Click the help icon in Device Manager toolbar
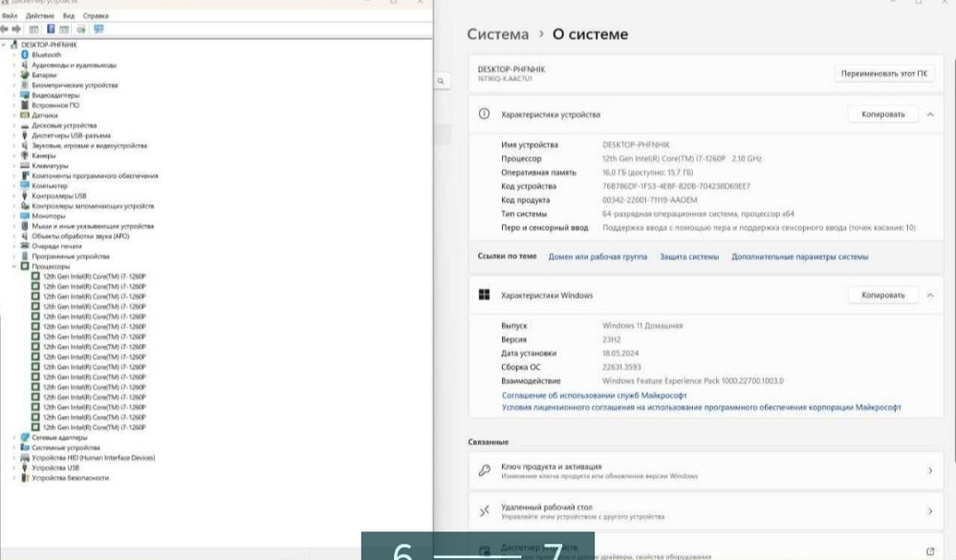The image size is (956, 560). tap(51, 30)
